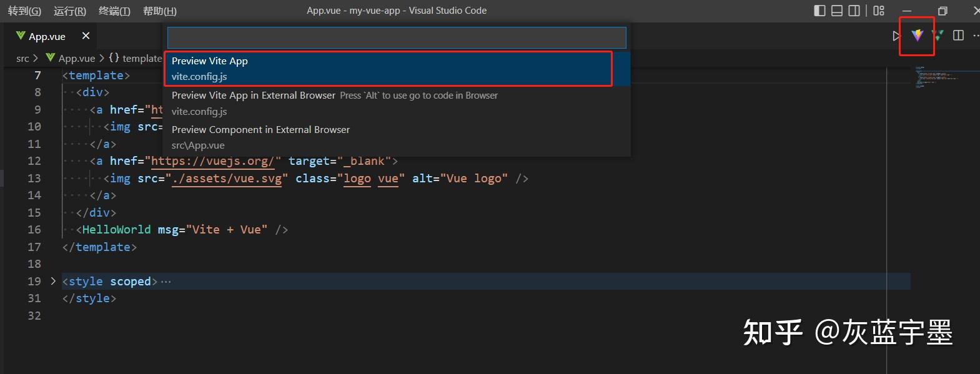The image size is (980, 374).
Task: Click the Run play triangle icon
Action: pos(896,36)
